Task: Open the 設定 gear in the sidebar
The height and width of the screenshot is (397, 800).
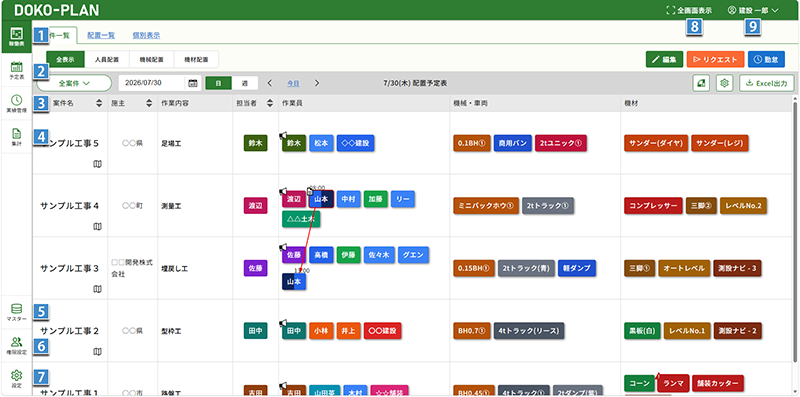Action: 16,379
